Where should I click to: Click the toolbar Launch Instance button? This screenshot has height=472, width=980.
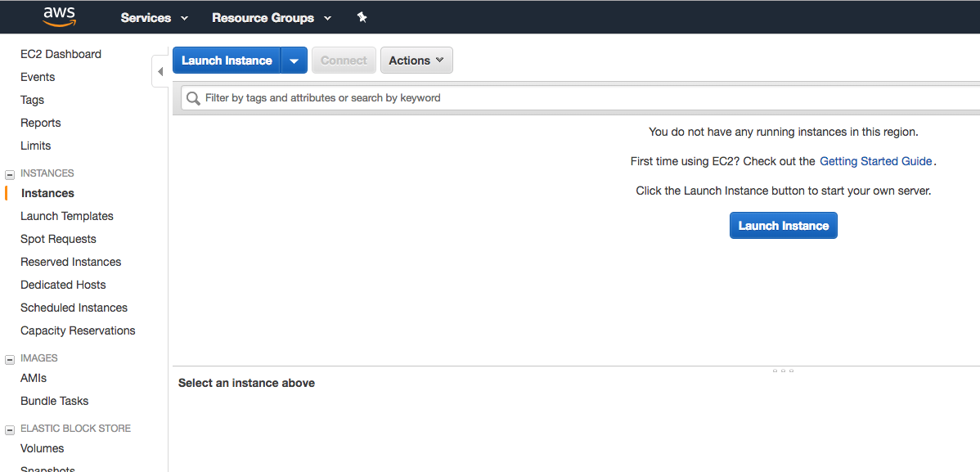pos(227,61)
